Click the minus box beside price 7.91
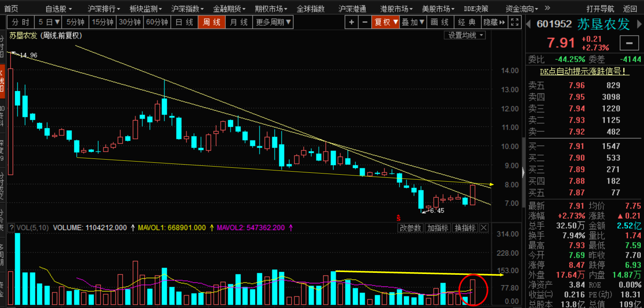The image size is (644, 308). coord(629,43)
